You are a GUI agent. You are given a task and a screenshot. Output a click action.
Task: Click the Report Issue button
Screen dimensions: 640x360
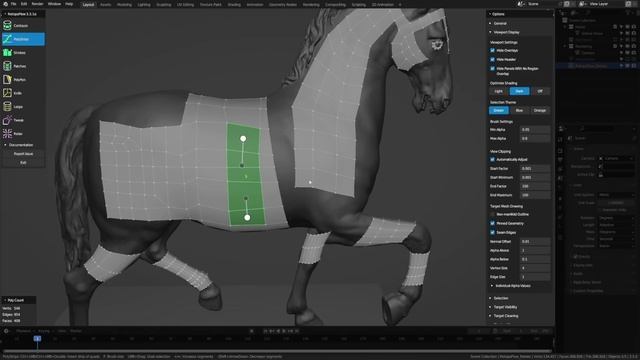tap(23, 154)
